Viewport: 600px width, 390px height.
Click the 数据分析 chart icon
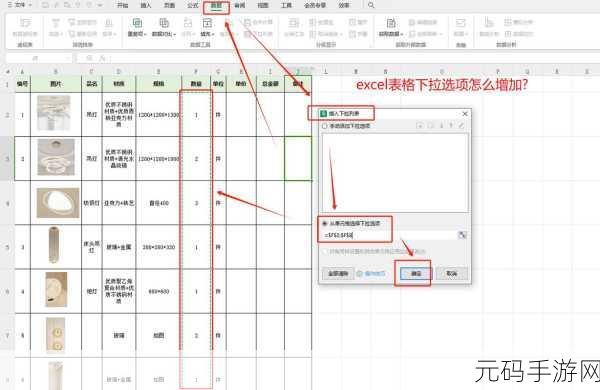point(489,23)
